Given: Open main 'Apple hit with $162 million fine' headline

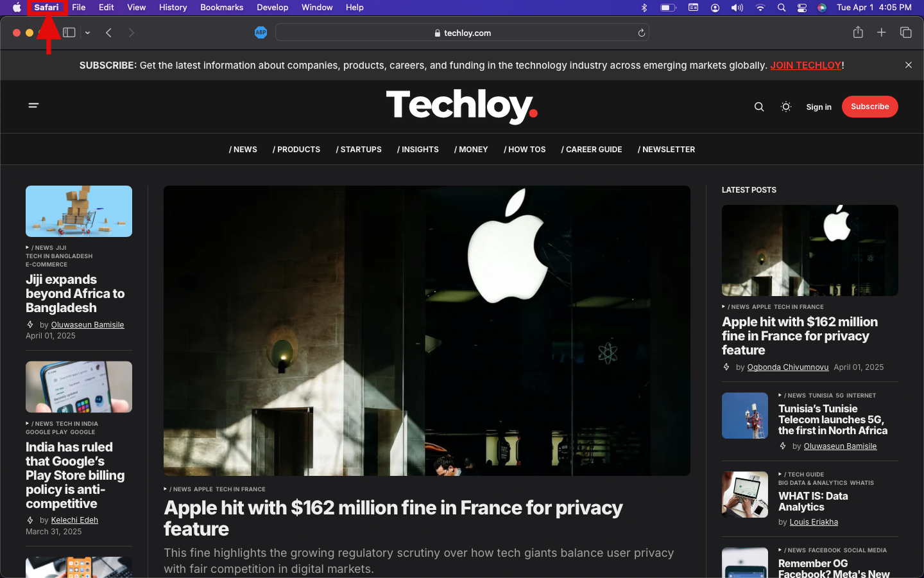Looking at the screenshot, I should coord(393,518).
